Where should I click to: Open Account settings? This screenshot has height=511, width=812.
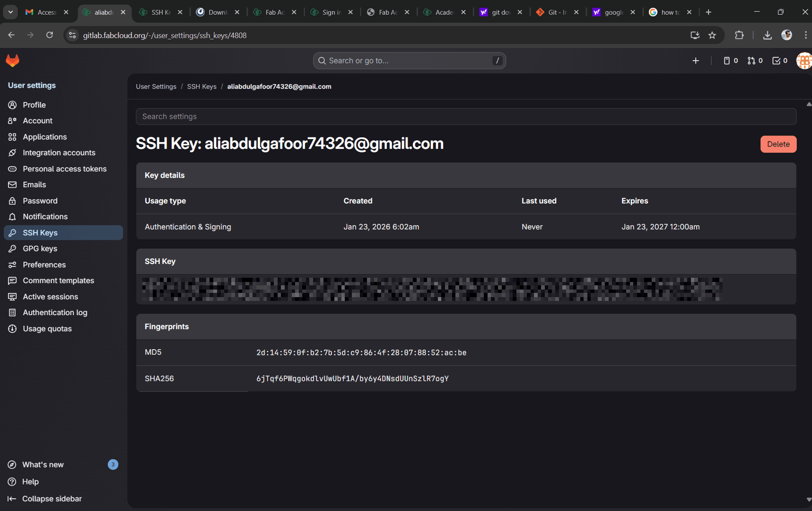pos(63,121)
